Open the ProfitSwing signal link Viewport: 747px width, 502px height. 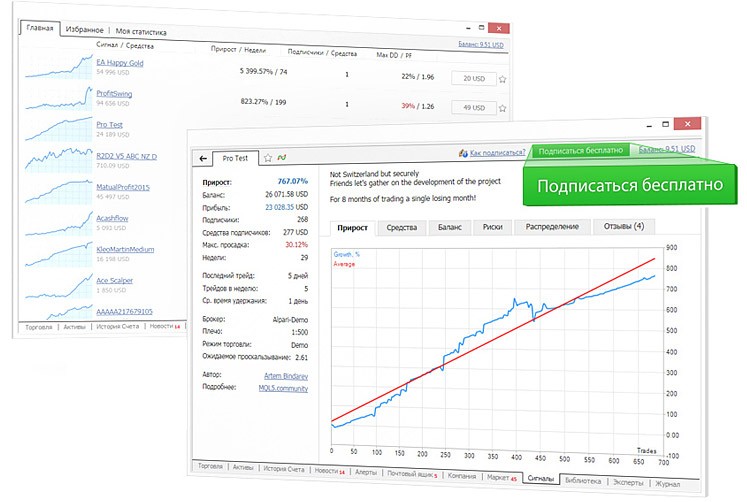[114, 93]
